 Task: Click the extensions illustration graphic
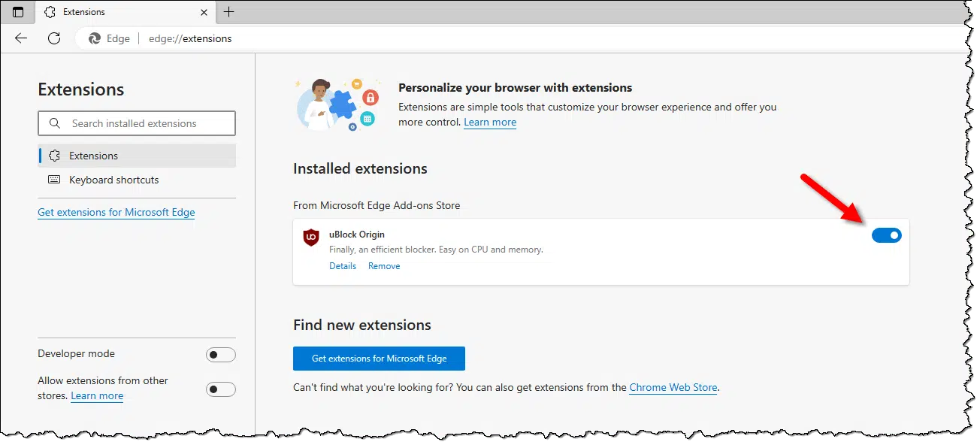336,104
